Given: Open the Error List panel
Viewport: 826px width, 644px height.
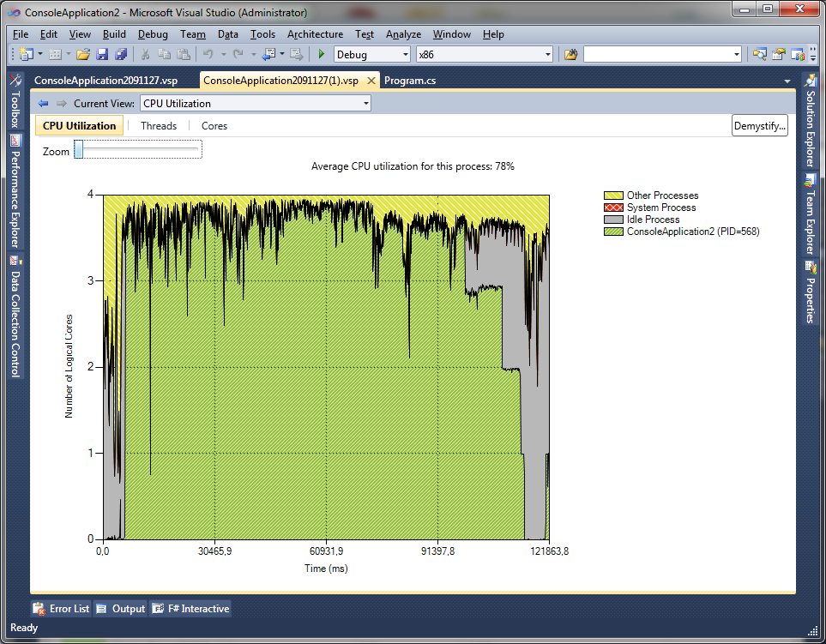Looking at the screenshot, I should click(61, 609).
